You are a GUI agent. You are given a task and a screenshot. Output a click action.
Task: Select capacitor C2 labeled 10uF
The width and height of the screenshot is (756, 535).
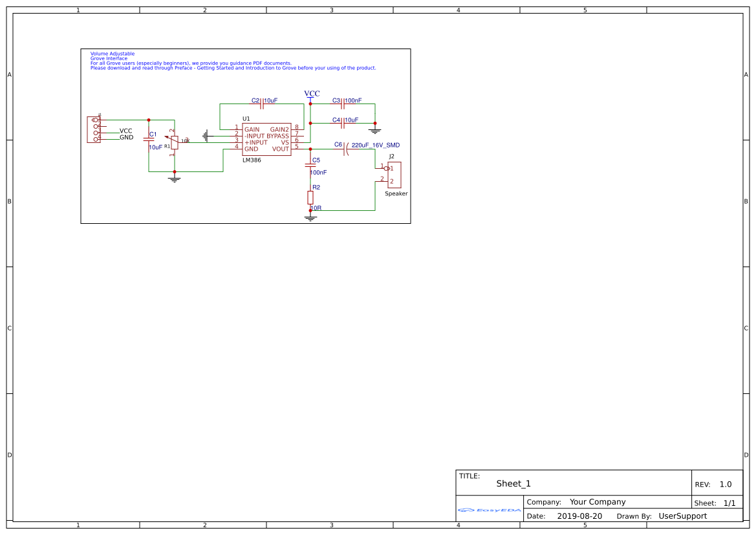(262, 104)
